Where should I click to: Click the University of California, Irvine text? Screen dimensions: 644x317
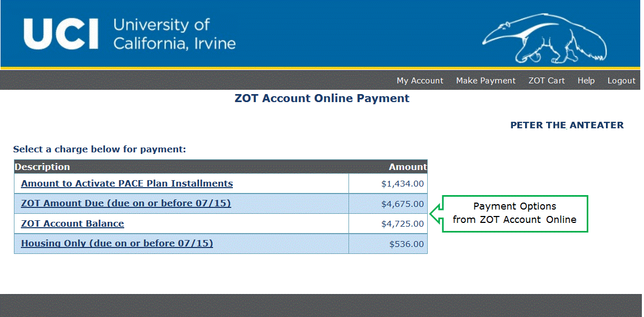(174, 34)
